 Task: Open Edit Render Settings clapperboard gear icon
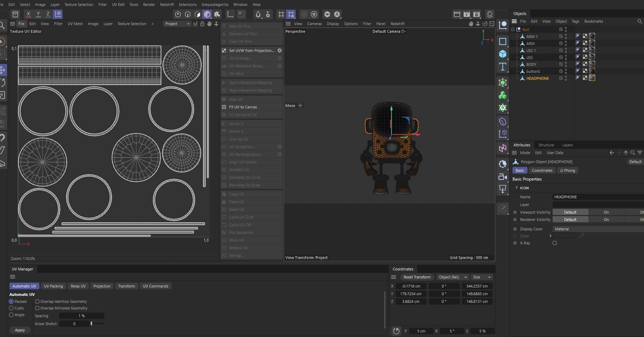(477, 14)
